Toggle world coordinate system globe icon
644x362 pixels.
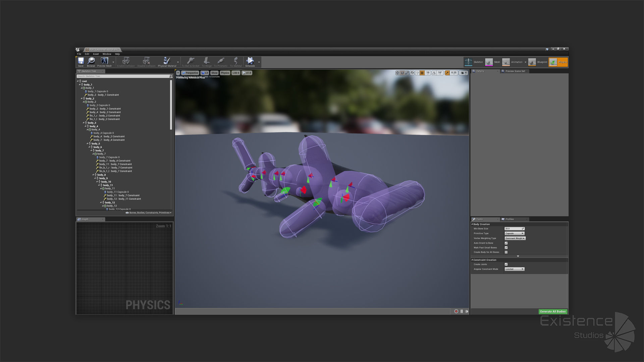tap(412, 73)
